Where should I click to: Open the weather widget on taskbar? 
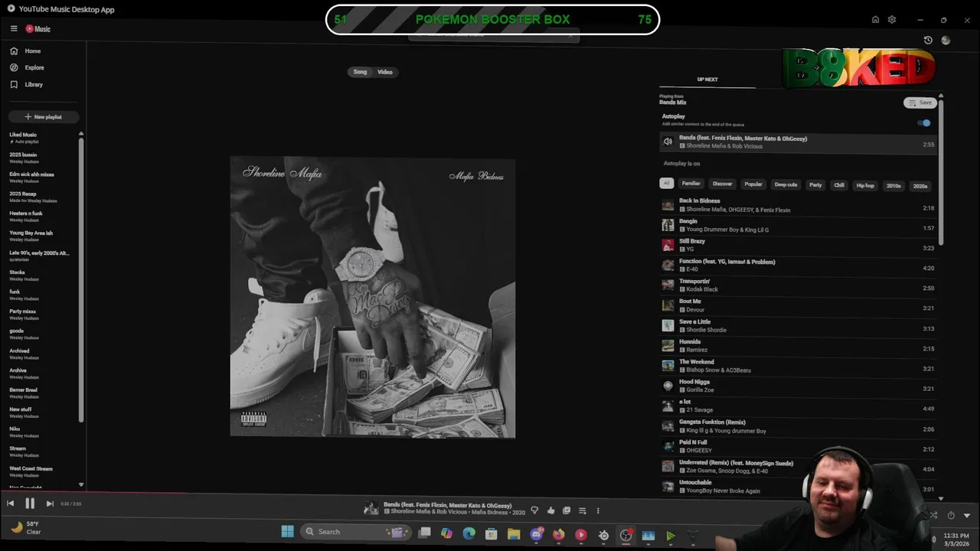[26, 527]
